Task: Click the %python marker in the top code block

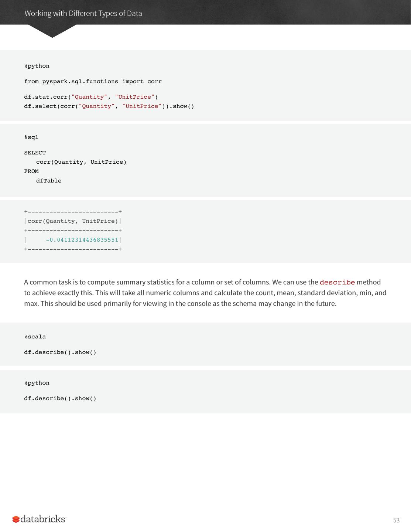Action: (x=37, y=66)
